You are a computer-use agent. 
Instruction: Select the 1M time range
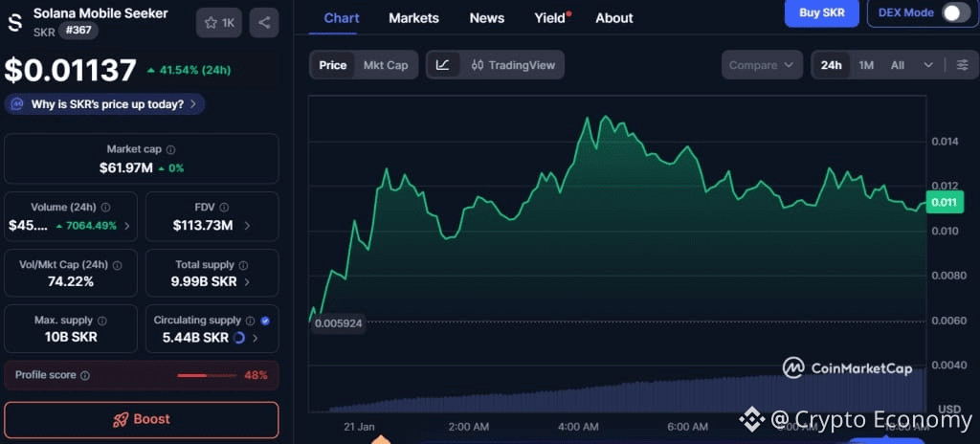click(865, 65)
